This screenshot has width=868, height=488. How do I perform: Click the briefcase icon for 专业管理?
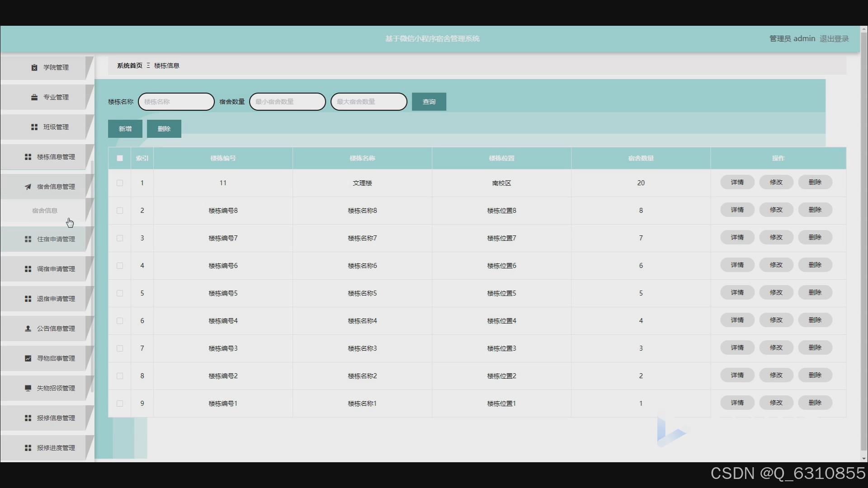(x=34, y=97)
